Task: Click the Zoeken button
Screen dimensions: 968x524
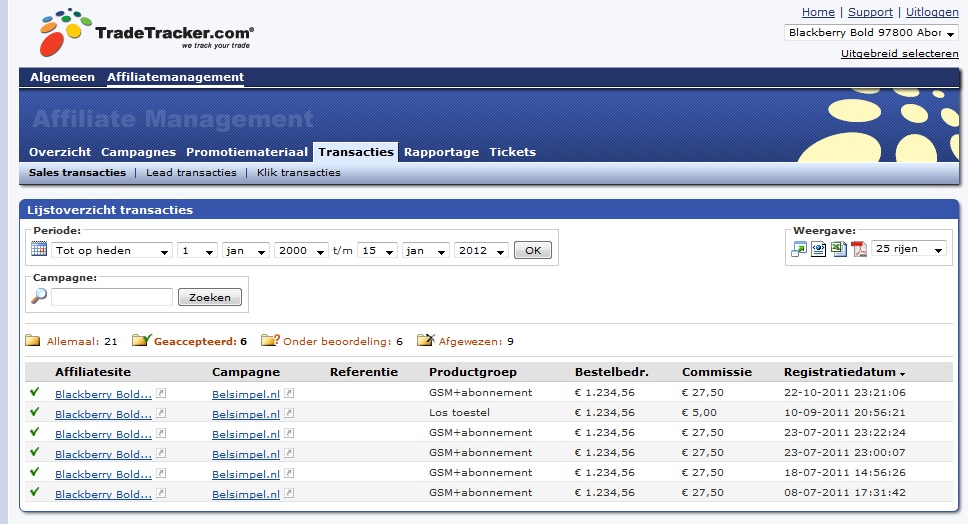Action: [210, 297]
